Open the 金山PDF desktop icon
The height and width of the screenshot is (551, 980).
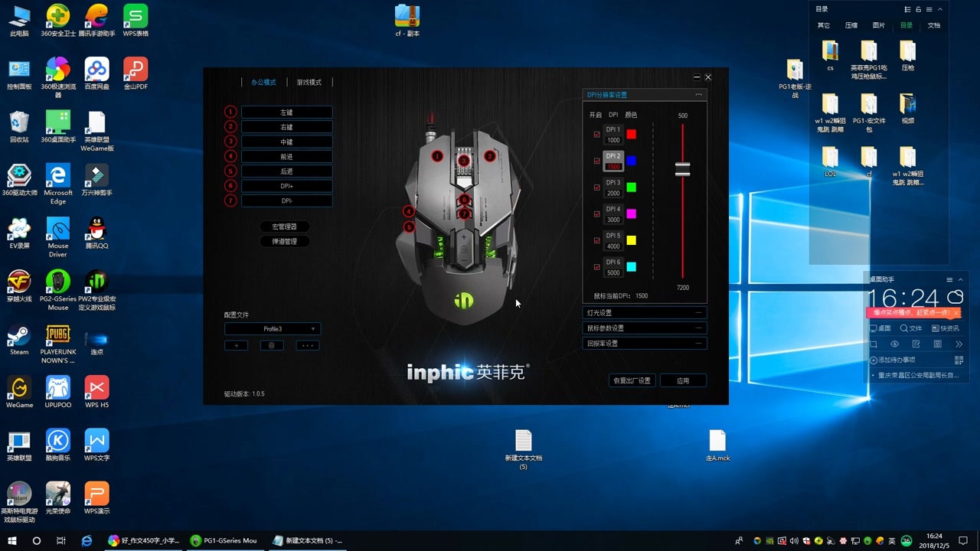point(136,73)
